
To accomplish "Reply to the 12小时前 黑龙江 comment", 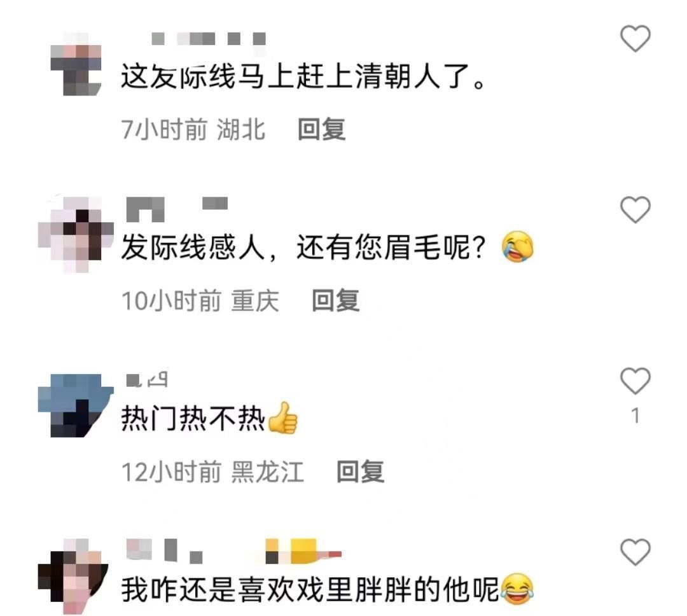I will [x=360, y=472].
